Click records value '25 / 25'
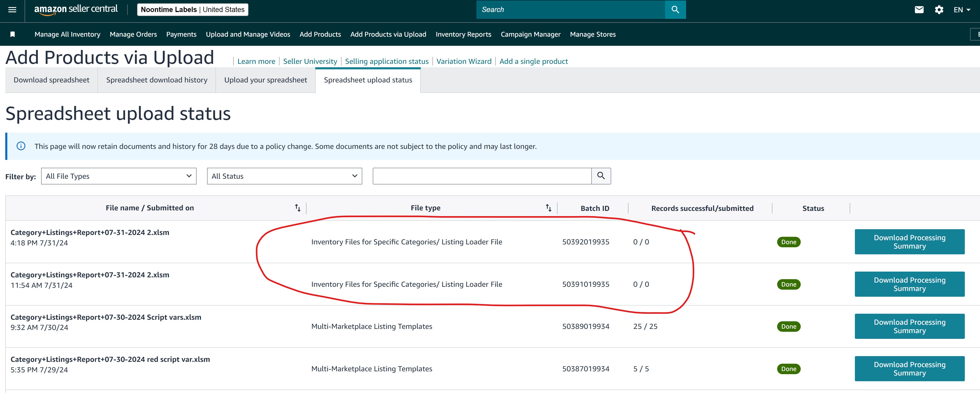Image resolution: width=980 pixels, height=393 pixels. (x=645, y=327)
